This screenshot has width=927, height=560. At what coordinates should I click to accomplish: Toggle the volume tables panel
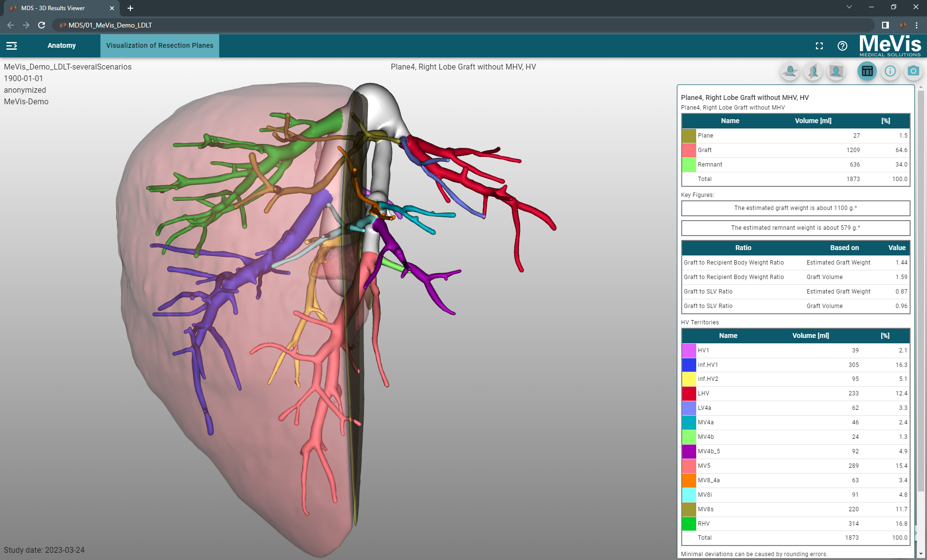pos(867,71)
